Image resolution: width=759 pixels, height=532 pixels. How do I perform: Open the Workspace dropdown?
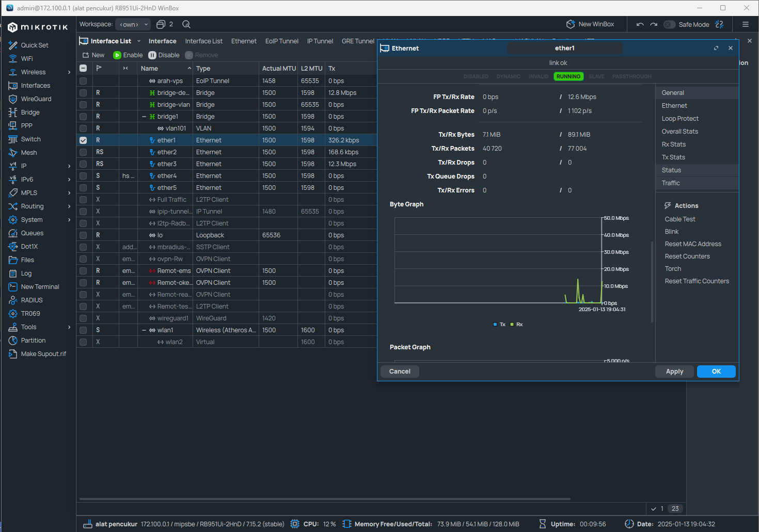tap(133, 24)
